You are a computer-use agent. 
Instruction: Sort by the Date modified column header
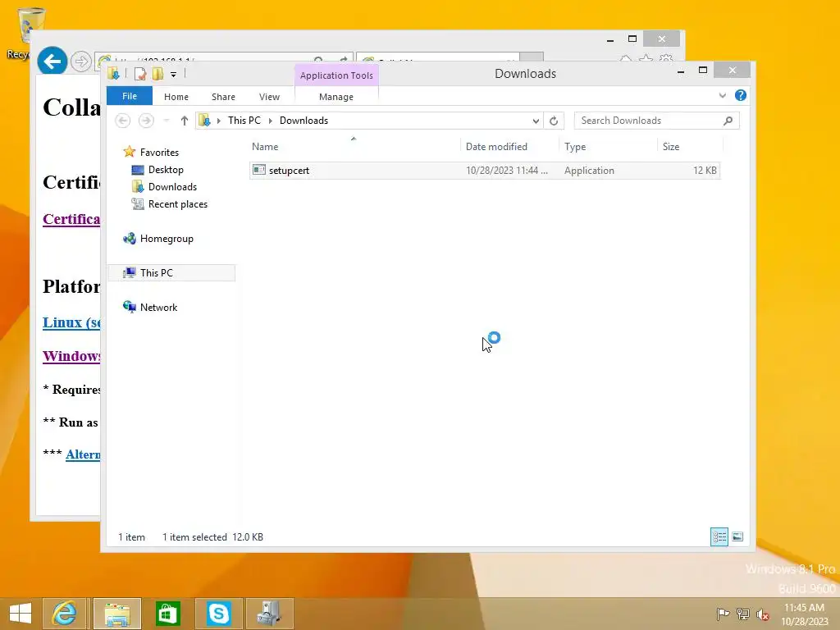click(509, 147)
